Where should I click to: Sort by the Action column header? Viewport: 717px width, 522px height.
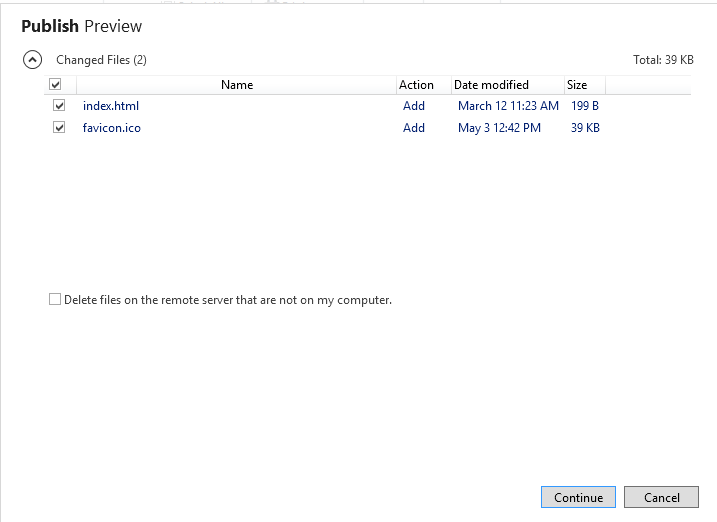click(416, 85)
